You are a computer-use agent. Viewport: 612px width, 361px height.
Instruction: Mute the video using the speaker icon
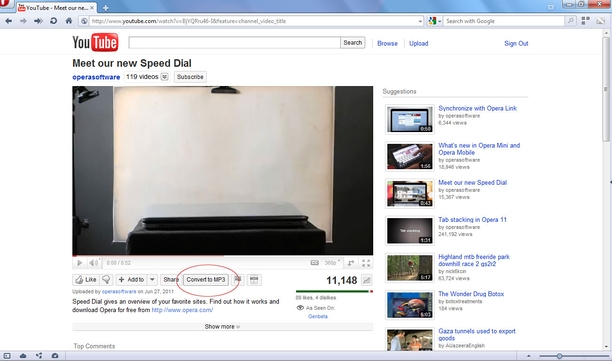(x=94, y=263)
